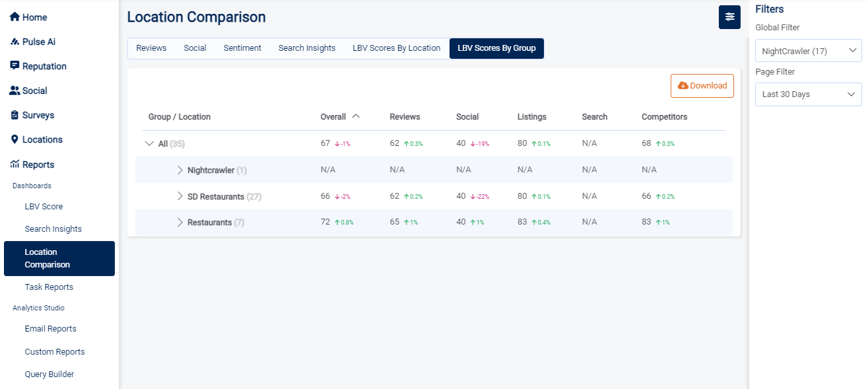Expand the Restaurants group row
The width and height of the screenshot is (868, 389).
click(180, 223)
